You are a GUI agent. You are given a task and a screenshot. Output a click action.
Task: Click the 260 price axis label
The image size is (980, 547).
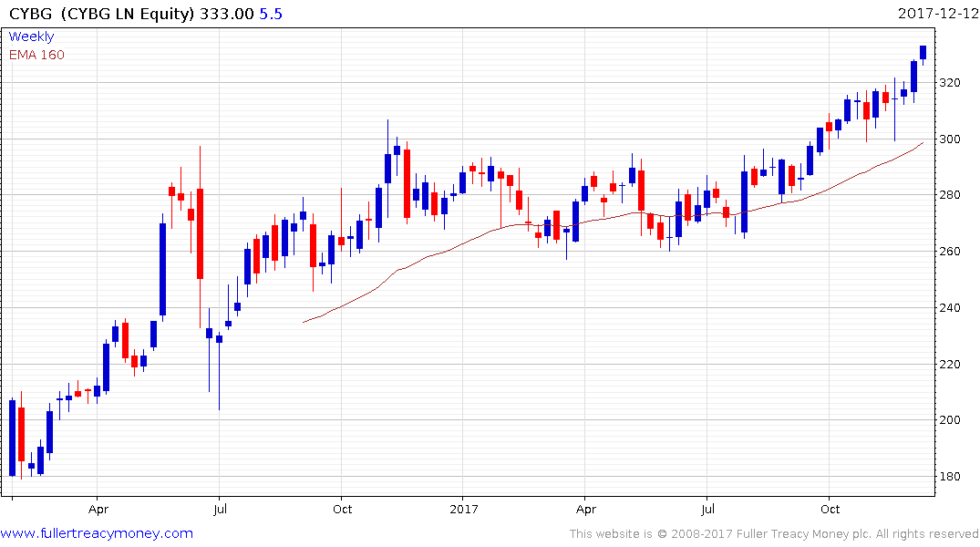(x=950, y=252)
